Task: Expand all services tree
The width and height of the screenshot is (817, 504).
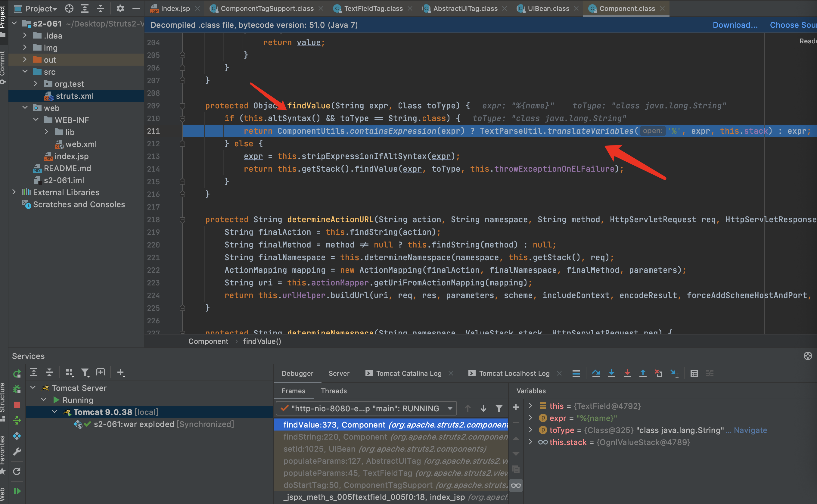Action: coord(34,372)
